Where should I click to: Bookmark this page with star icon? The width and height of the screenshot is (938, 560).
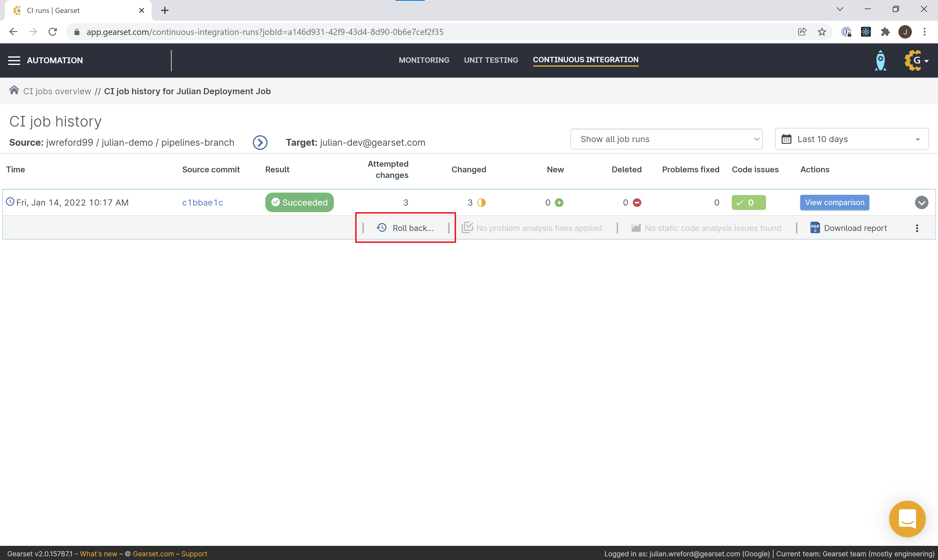[822, 32]
